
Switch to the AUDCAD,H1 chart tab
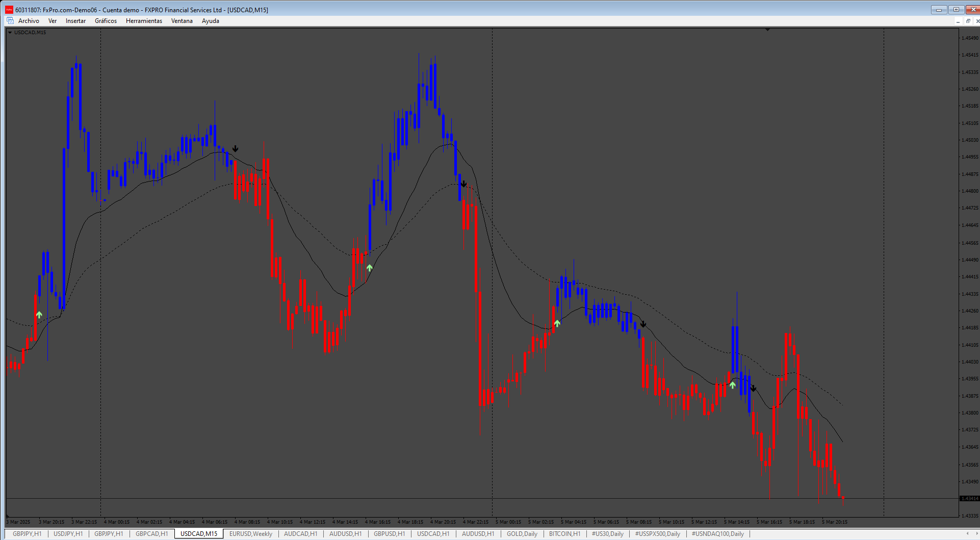pos(300,534)
